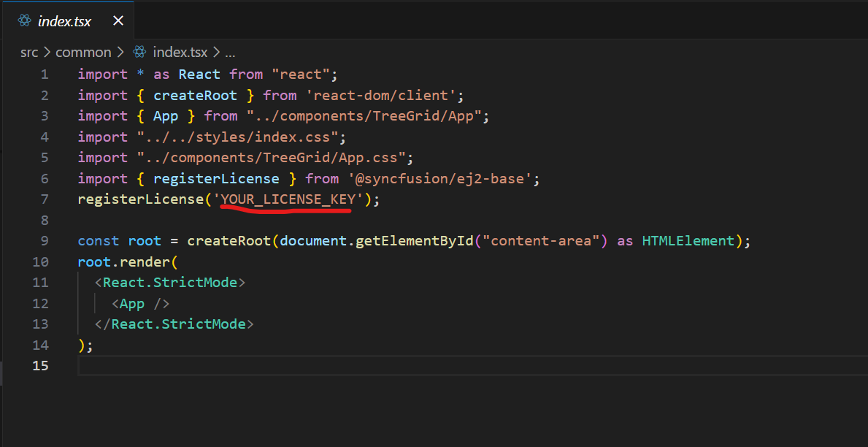
Task: Click the React icon on the index.tsx tab
Action: point(24,20)
